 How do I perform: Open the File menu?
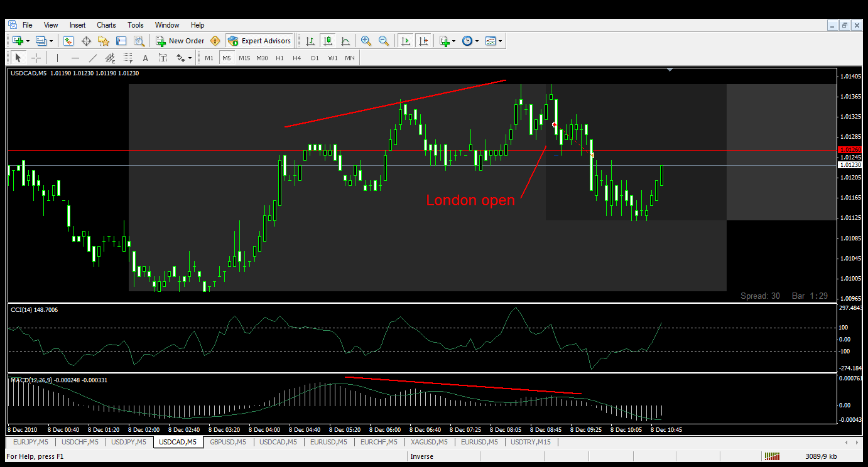(28, 25)
